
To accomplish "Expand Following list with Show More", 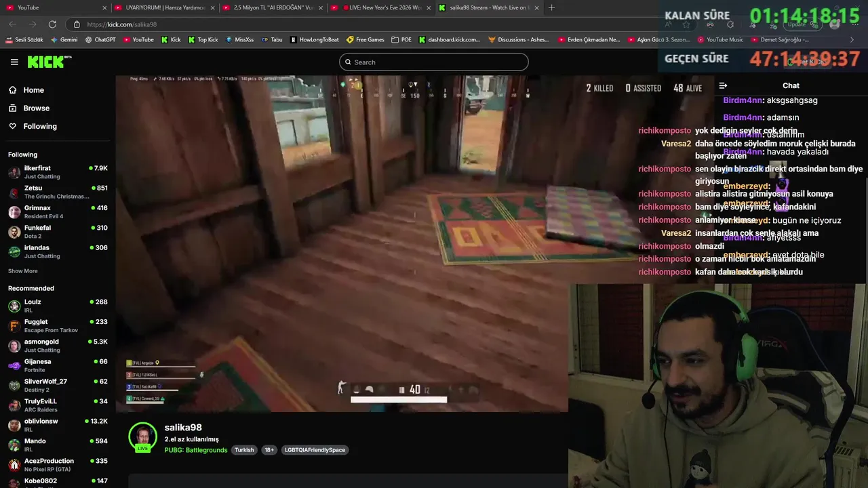I will 23,271.
